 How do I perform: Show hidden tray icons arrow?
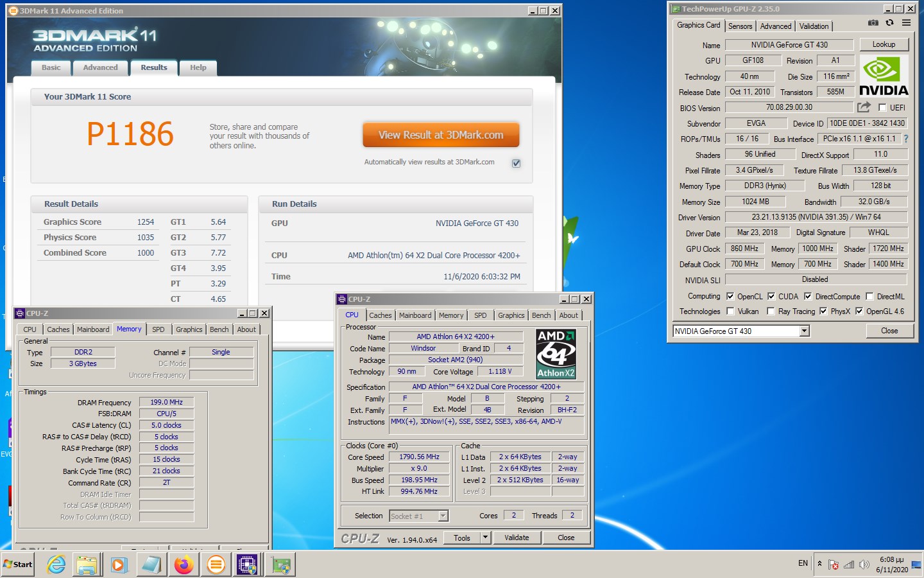[x=819, y=564]
